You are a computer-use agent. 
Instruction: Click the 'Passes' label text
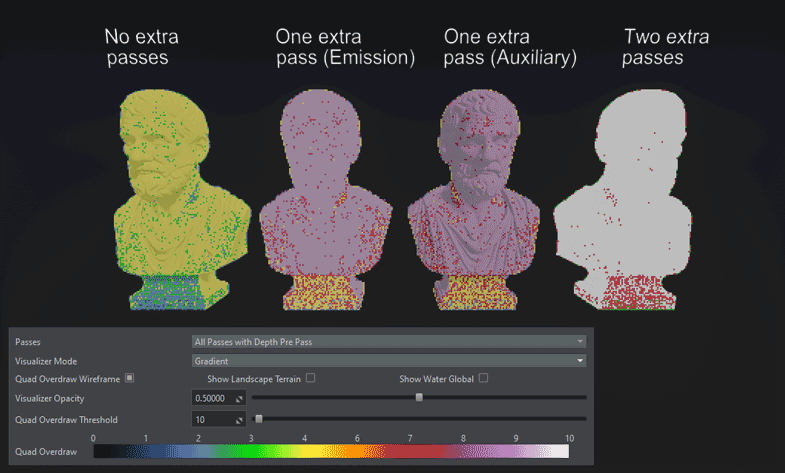(x=28, y=342)
